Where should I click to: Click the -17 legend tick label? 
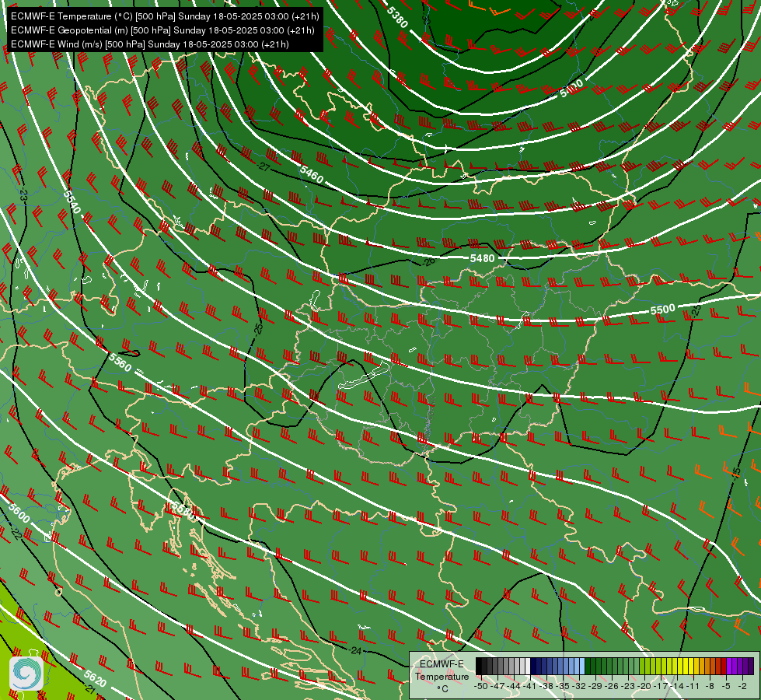[x=661, y=687]
